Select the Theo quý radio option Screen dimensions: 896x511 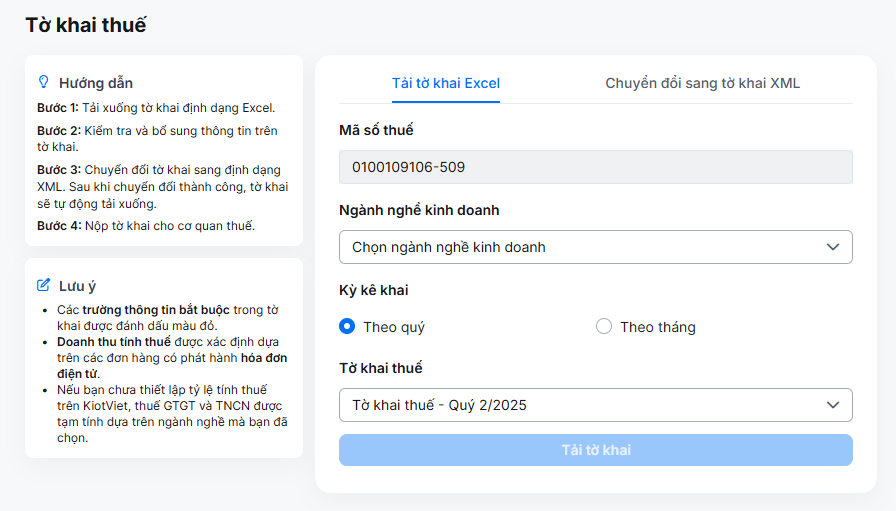pos(347,326)
